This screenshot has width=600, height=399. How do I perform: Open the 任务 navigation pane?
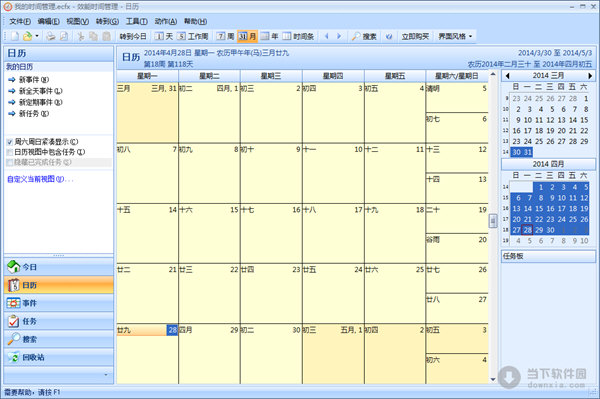pyautogui.click(x=59, y=321)
